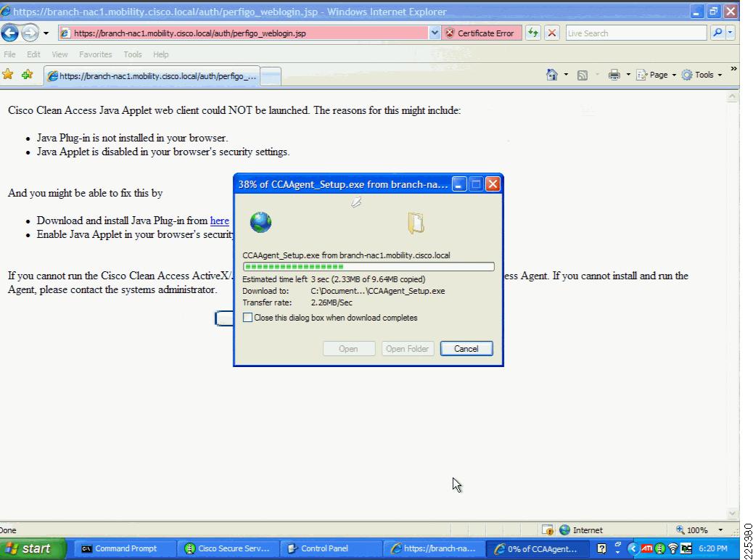The image size is (753, 560).
Task: Click the green Cisco Secure Services tray icon
Action: [660, 548]
